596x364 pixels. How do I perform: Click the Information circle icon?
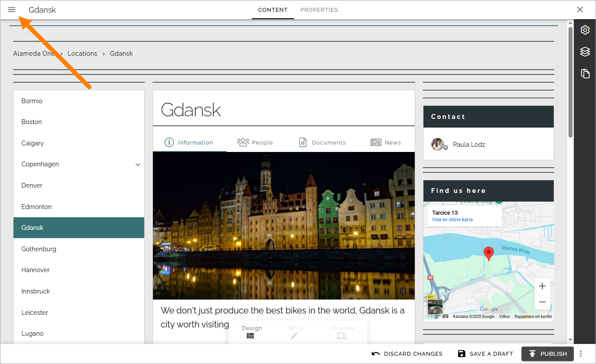169,142
